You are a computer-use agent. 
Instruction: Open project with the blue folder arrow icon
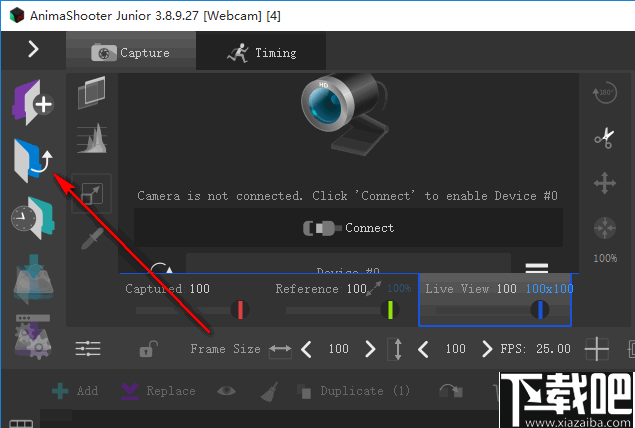[x=33, y=160]
